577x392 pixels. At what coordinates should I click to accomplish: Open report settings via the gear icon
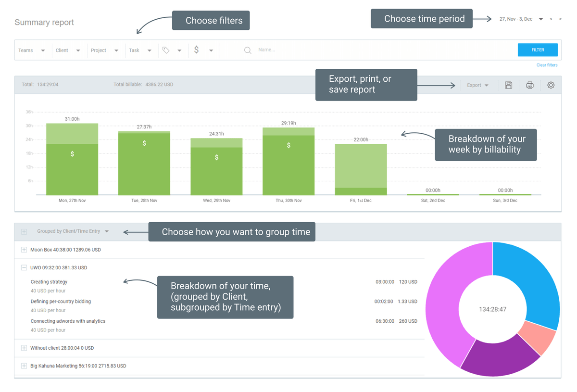coord(551,85)
